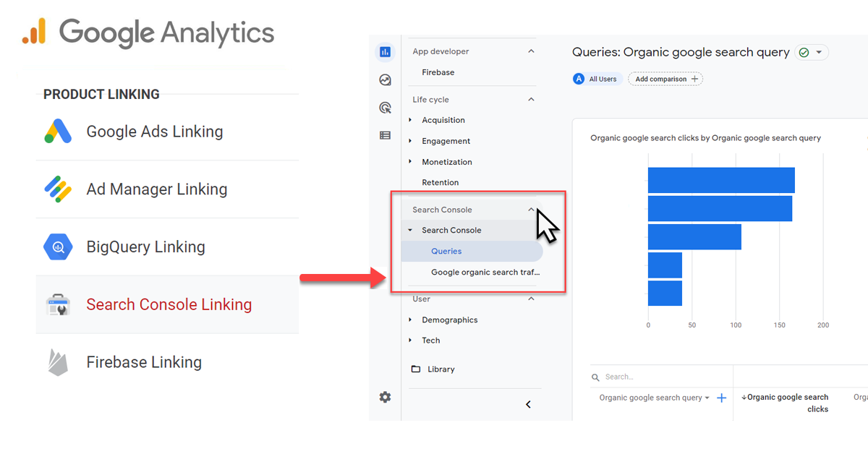Open the Reports icon in left rail
Image resolution: width=868 pixels, height=454 pixels.
[x=385, y=52]
